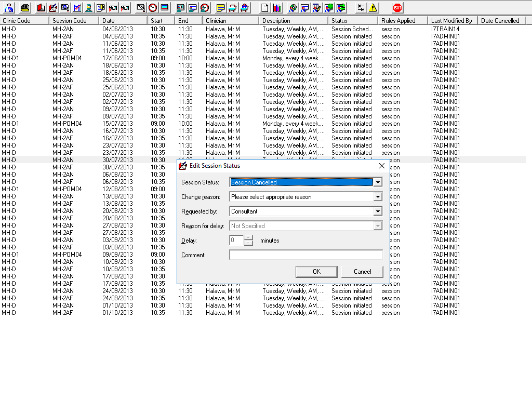532x399 pixels.
Task: Confirm the dialog with OK
Action: click(x=316, y=271)
